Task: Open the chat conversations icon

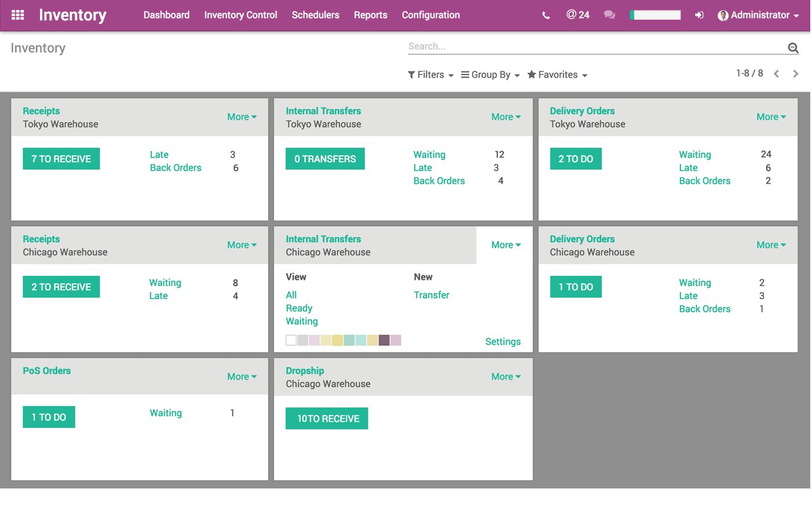Action: pyautogui.click(x=609, y=15)
